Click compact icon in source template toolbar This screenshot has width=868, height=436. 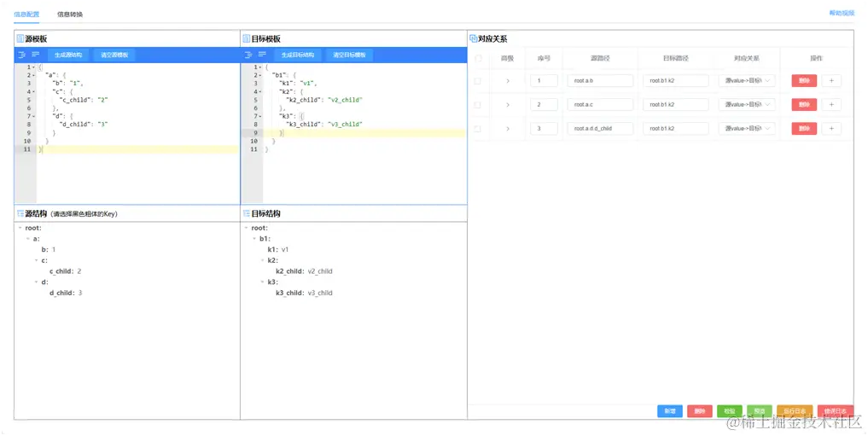pos(36,55)
